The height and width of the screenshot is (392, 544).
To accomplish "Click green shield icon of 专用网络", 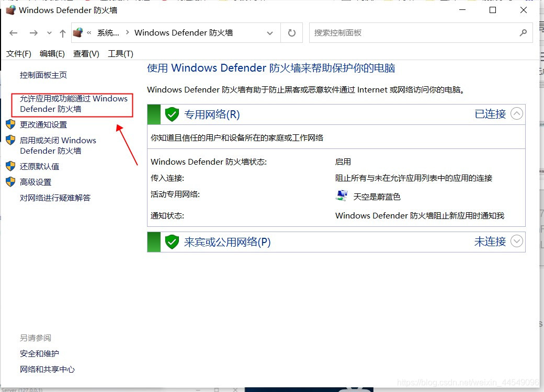I will pyautogui.click(x=172, y=114).
